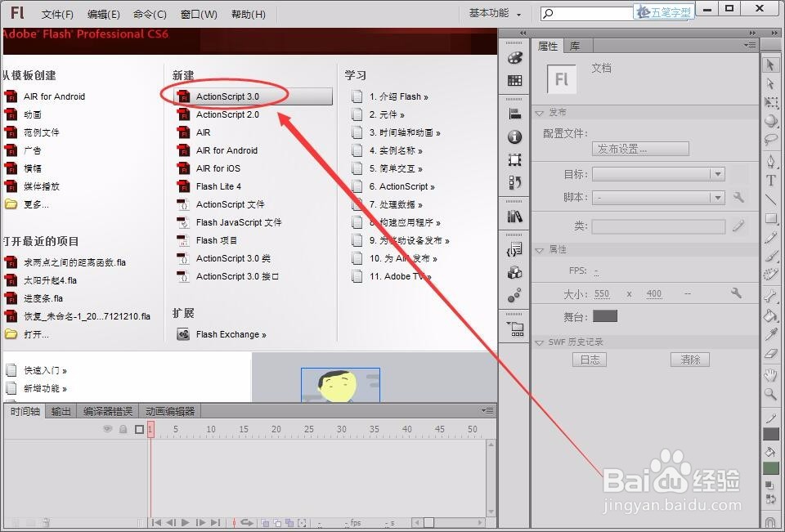This screenshot has width=785, height=532.
Task: Create new ActionScript 3.0 document
Action: point(253,96)
